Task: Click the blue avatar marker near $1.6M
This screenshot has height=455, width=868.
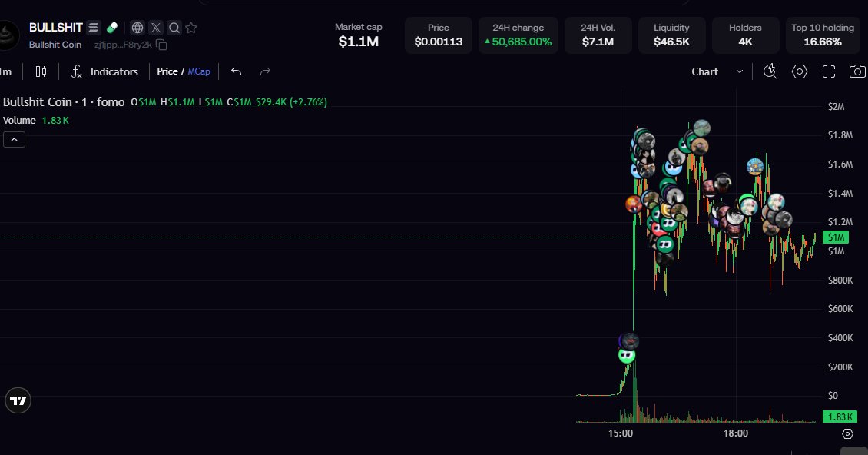Action: click(755, 166)
